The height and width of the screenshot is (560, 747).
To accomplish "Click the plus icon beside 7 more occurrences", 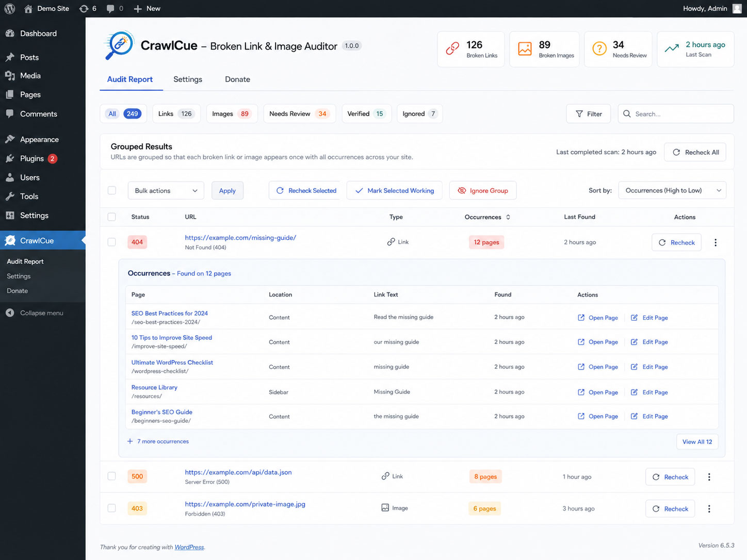I will 130,441.
